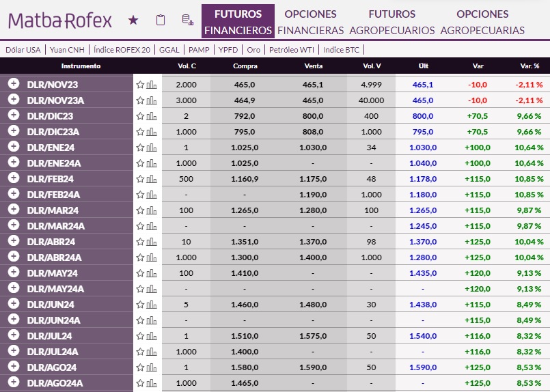Switch to Opciones Financieras tab
The image size is (550, 392).
click(310, 22)
